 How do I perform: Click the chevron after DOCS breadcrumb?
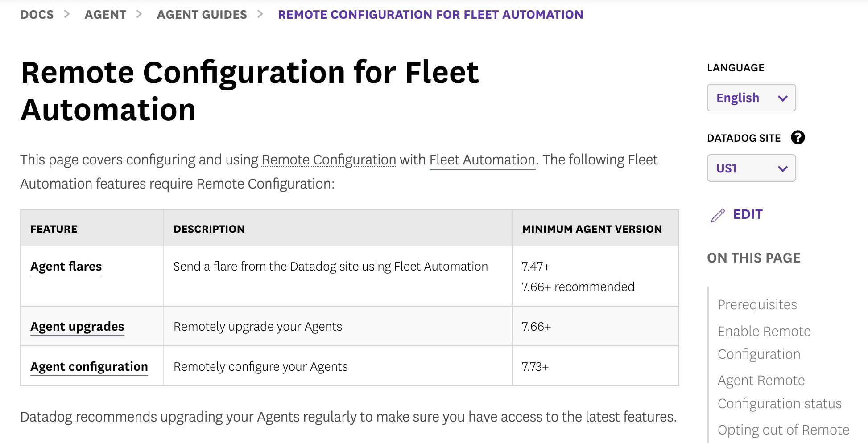coord(68,14)
